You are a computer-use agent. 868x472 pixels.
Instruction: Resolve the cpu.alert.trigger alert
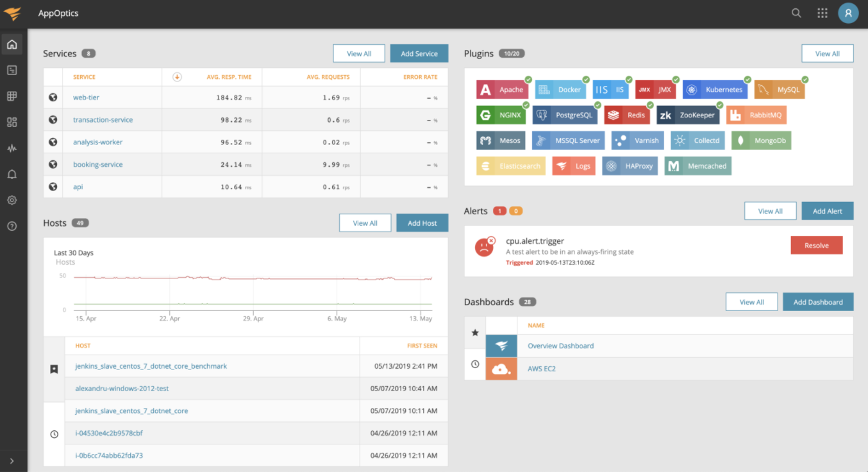click(817, 245)
